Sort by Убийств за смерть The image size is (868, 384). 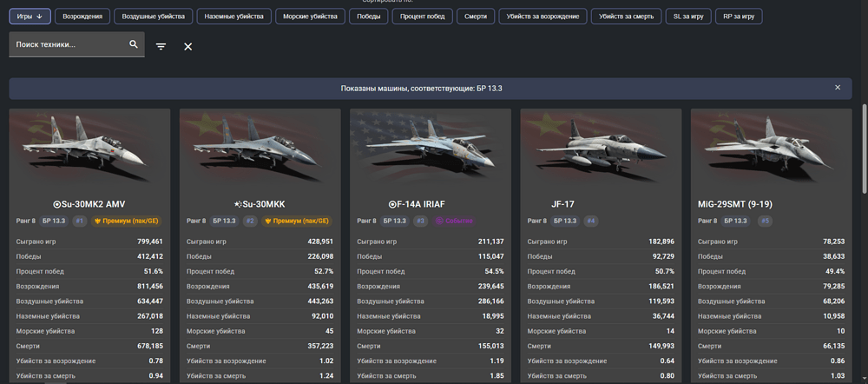626,17
